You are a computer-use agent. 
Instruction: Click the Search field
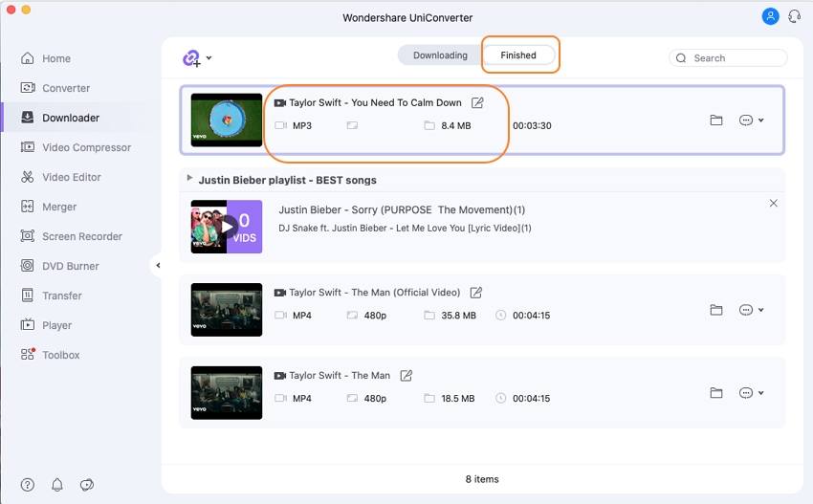pos(728,58)
